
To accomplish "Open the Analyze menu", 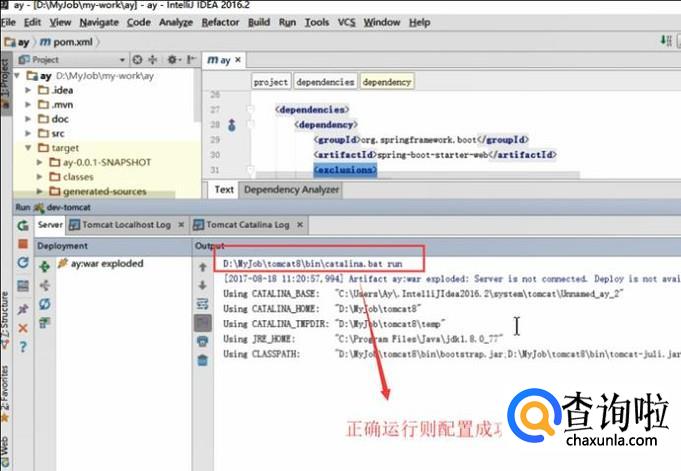I will 176,22.
